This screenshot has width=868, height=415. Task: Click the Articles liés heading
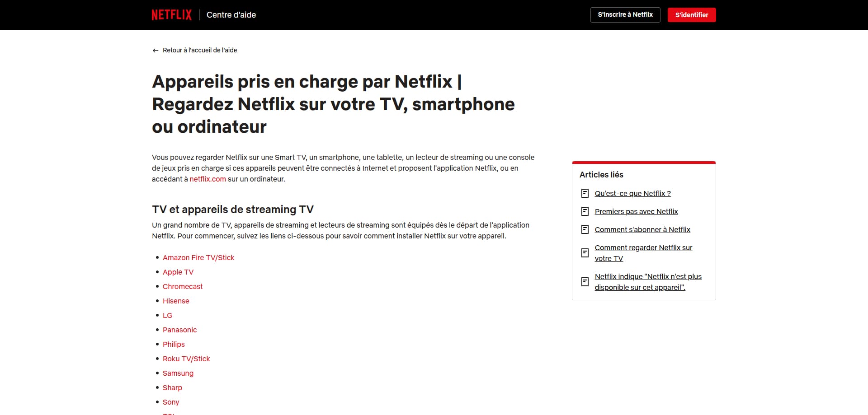click(x=601, y=175)
